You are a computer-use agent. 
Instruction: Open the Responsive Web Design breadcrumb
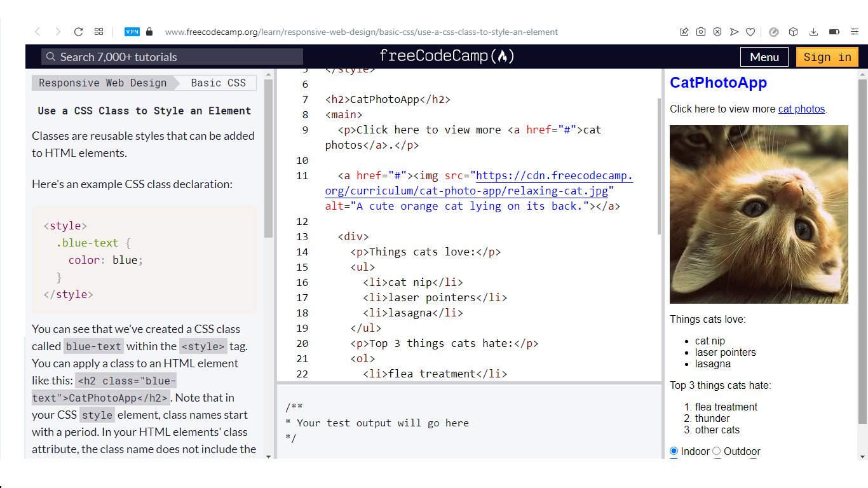(x=102, y=83)
